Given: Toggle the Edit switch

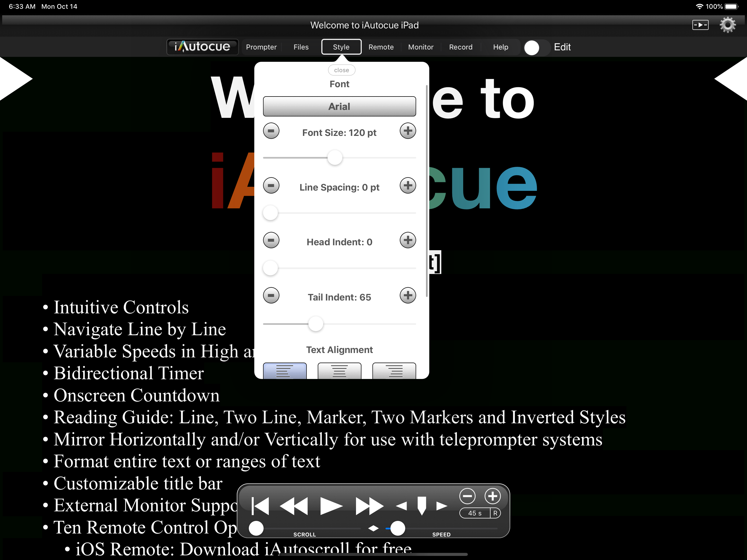Looking at the screenshot, I should click(537, 47).
